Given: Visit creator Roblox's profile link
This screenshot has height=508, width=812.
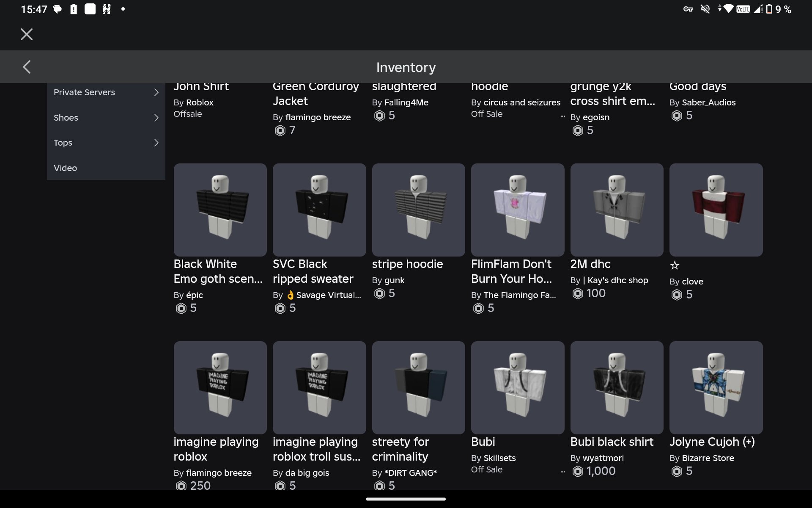Looking at the screenshot, I should point(200,102).
